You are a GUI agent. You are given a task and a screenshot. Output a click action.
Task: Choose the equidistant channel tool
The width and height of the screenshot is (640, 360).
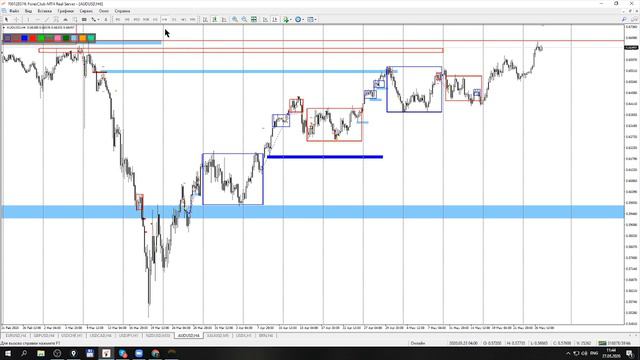(56, 19)
